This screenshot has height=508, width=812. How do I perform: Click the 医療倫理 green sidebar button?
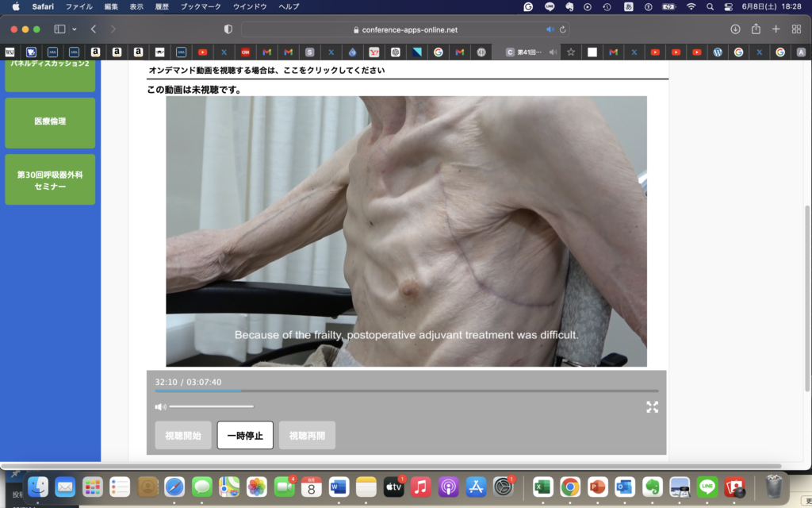50,122
